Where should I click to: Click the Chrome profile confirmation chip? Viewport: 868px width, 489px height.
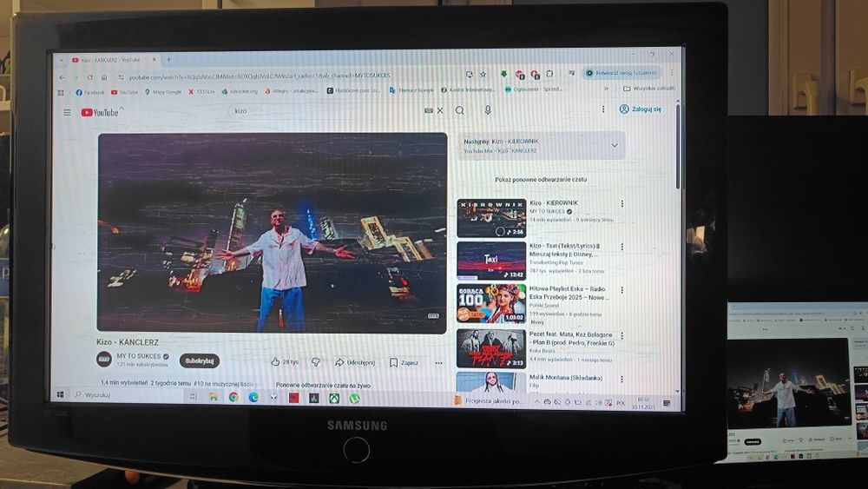click(x=622, y=73)
